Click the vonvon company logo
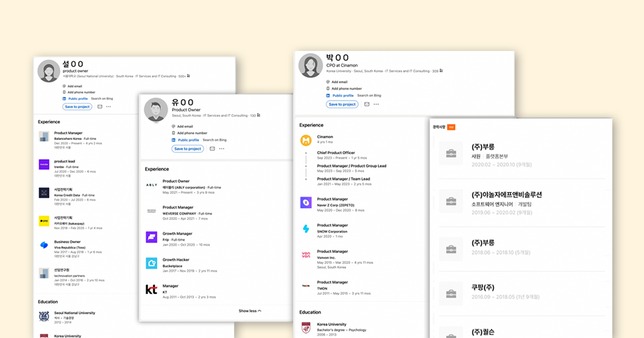Image resolution: width=644 pixels, height=338 pixels. 306,255
